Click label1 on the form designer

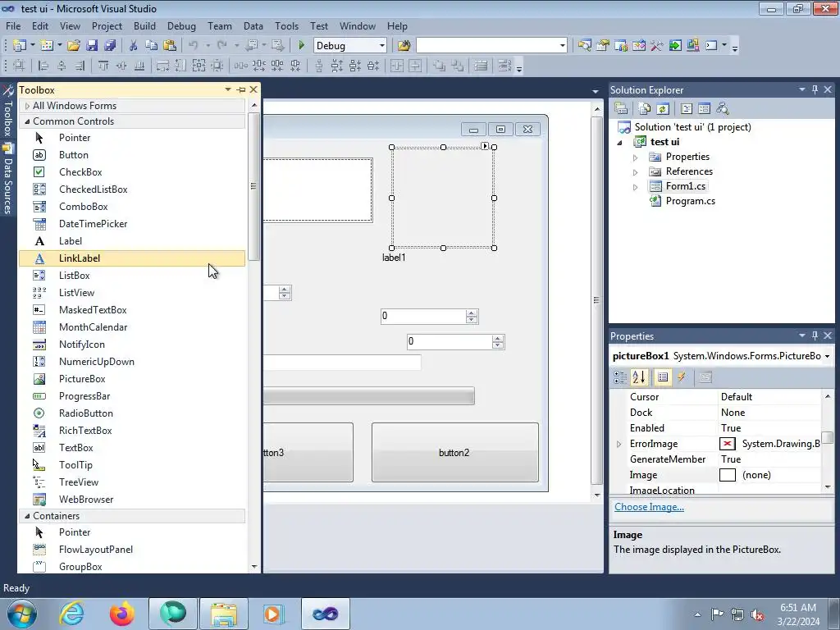pyautogui.click(x=394, y=258)
